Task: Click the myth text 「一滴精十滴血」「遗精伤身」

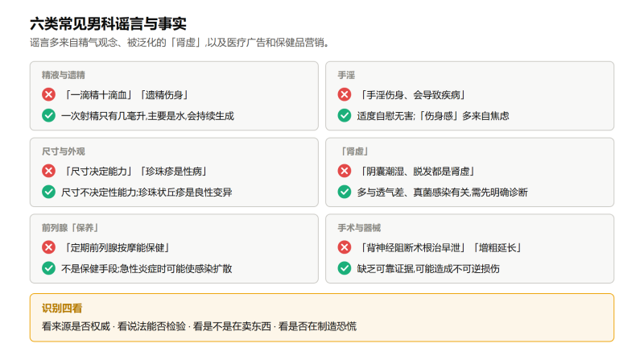Action: click(126, 95)
